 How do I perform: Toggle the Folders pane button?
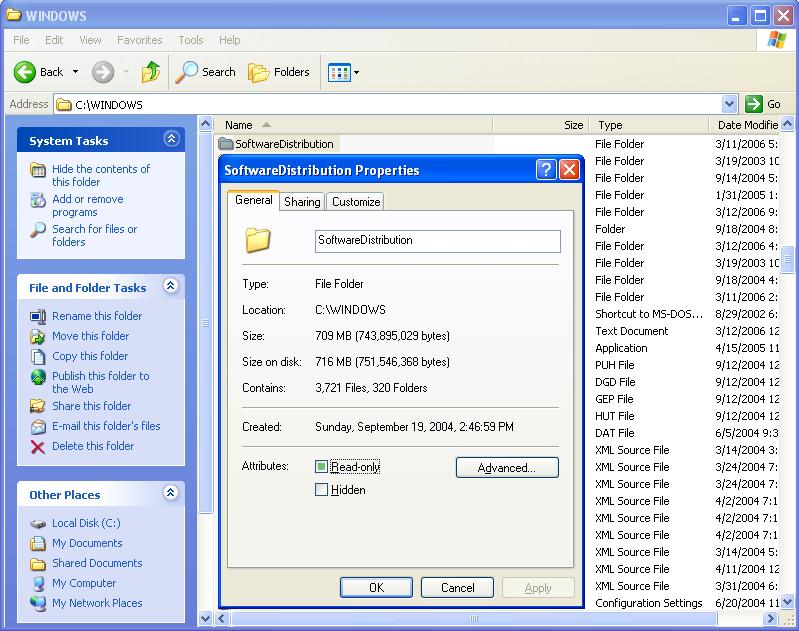click(x=279, y=72)
